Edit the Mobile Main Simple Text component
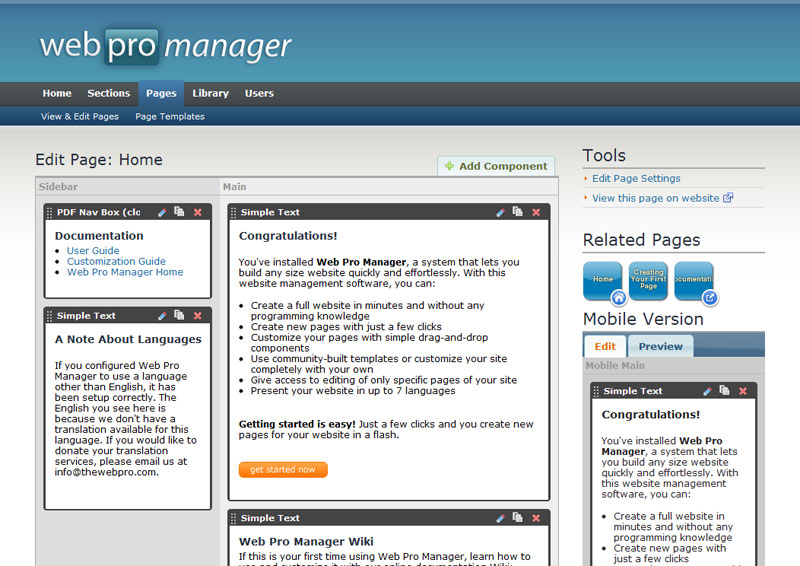This screenshot has width=800, height=566. pos(707,391)
